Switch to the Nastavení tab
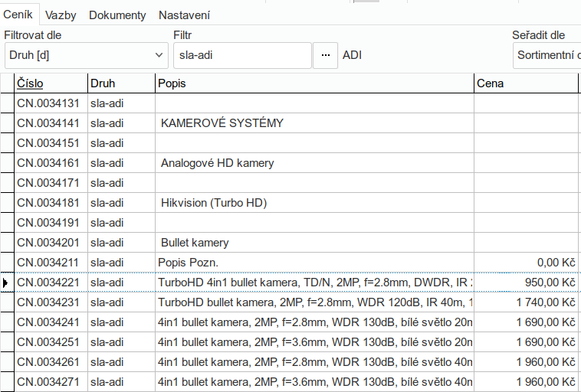The width and height of the screenshot is (581, 392). coord(184,15)
